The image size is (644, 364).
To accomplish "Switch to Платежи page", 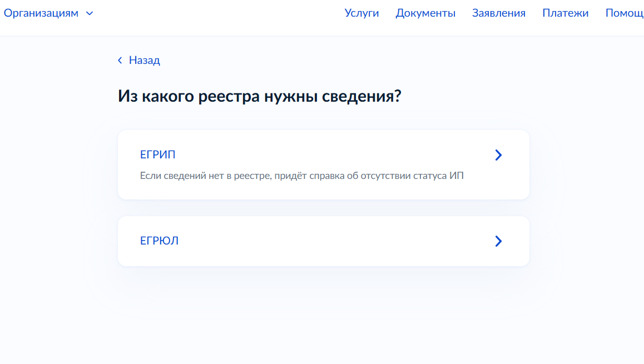I will point(565,13).
